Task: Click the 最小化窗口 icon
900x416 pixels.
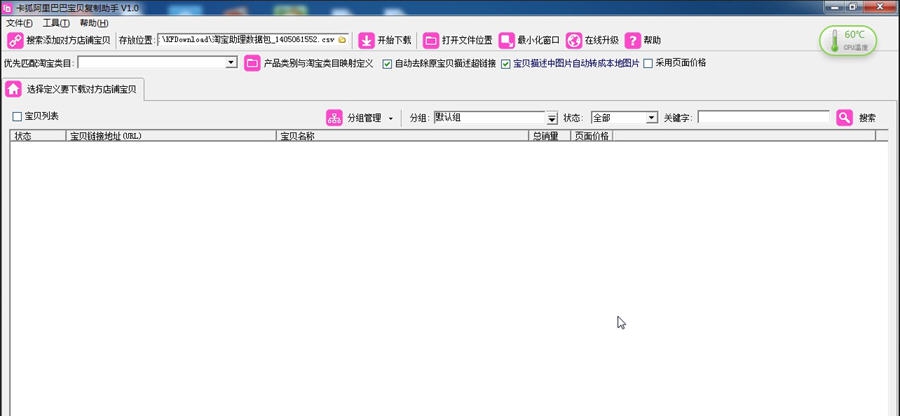Action: click(x=506, y=40)
